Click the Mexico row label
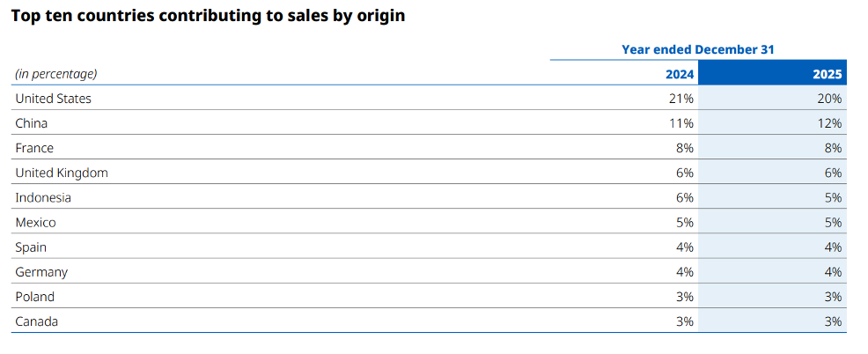The height and width of the screenshot is (354, 868). coord(35,223)
